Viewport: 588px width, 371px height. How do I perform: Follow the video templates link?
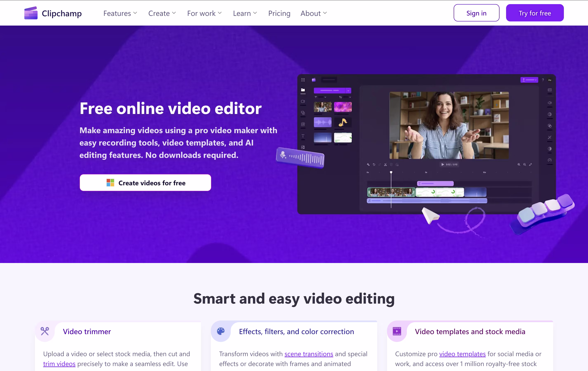click(462, 354)
